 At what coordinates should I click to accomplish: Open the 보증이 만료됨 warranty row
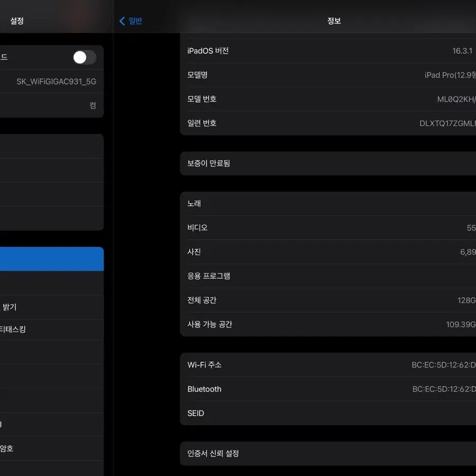click(328, 163)
